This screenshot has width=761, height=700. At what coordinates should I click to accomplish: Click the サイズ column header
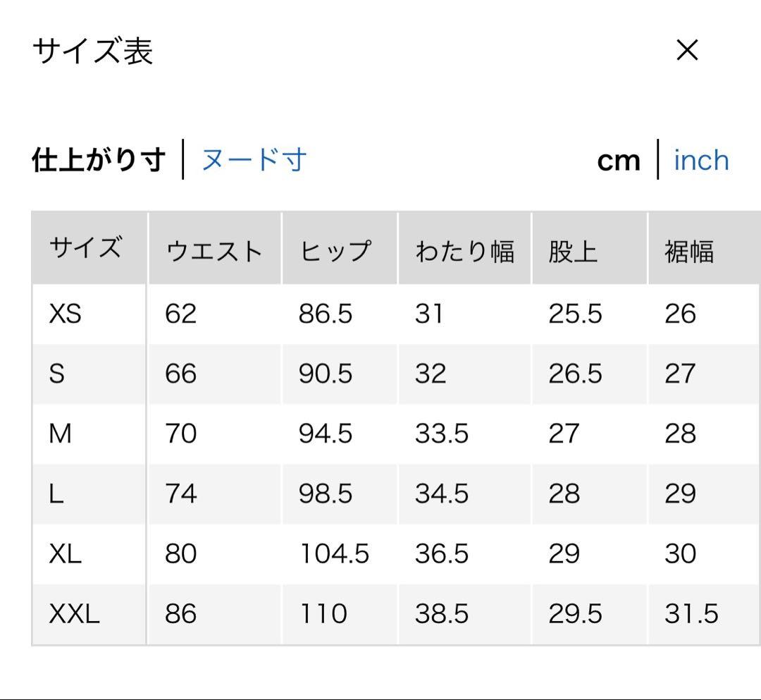click(x=85, y=249)
